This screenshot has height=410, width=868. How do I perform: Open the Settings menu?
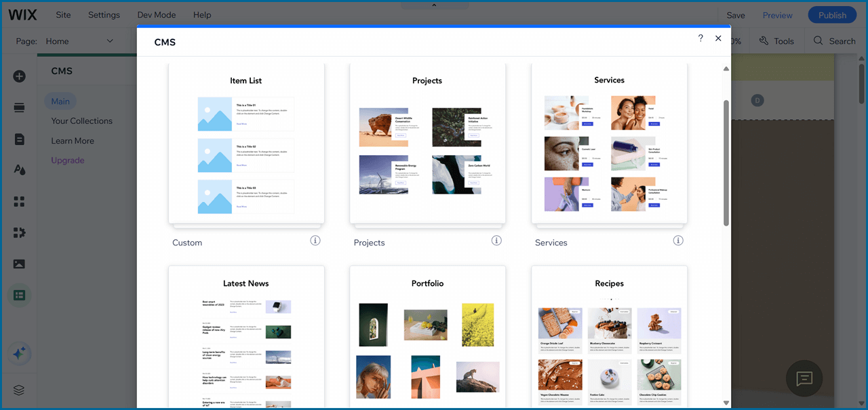tap(104, 15)
